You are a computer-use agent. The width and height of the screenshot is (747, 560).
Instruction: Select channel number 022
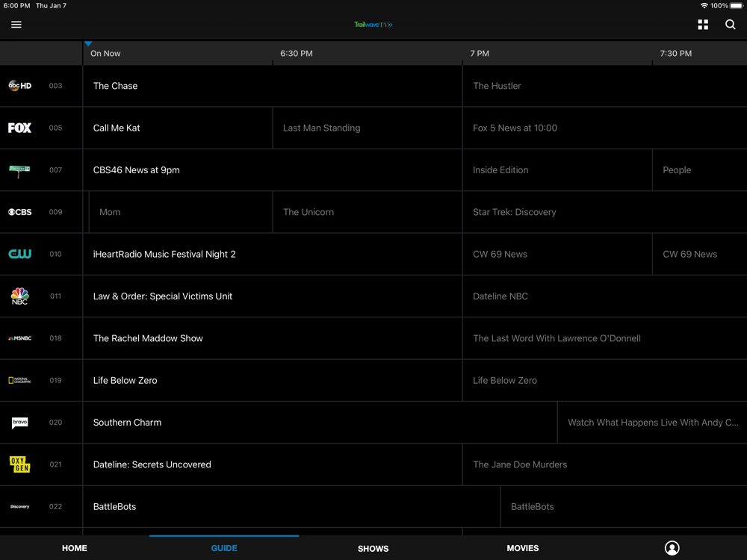pyautogui.click(x=56, y=507)
